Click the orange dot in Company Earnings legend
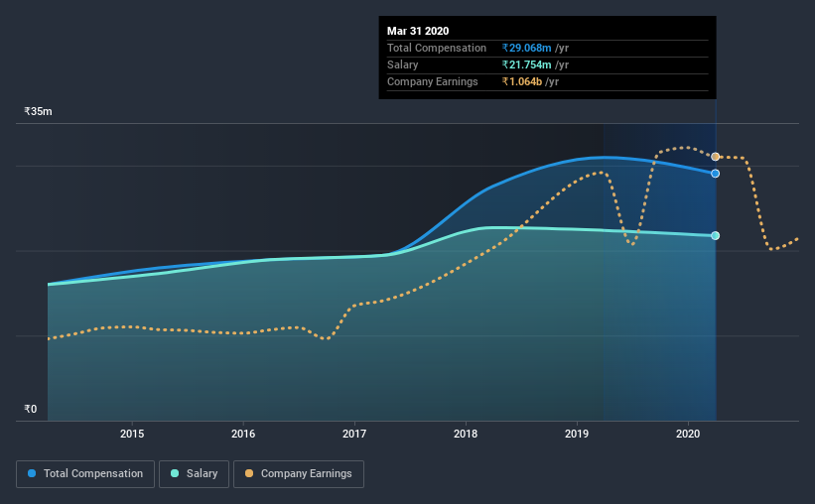815x504 pixels. click(x=249, y=473)
